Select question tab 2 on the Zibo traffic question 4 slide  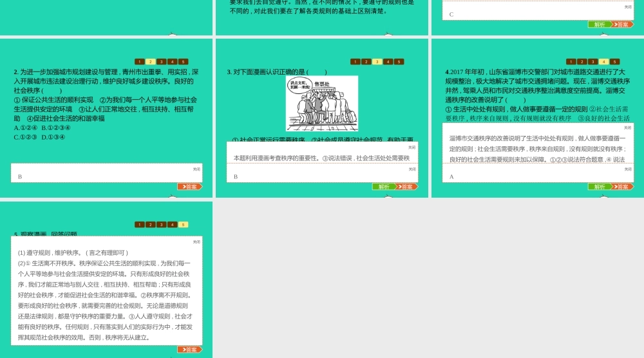582,62
